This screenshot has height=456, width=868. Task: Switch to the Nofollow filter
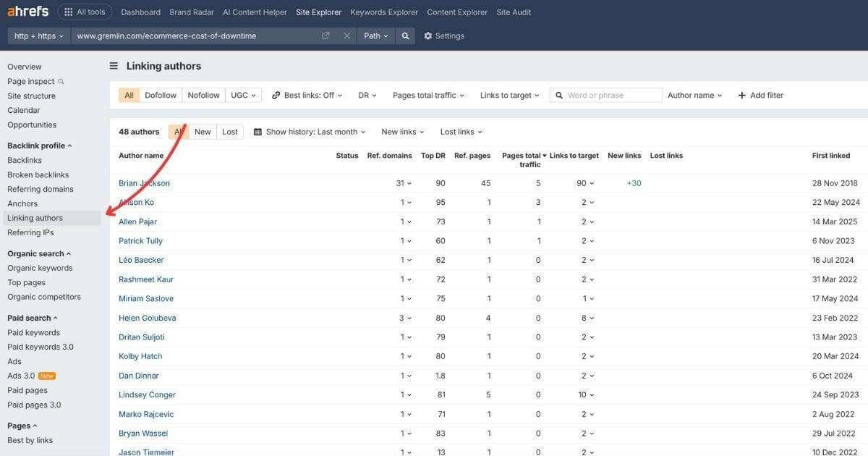[x=203, y=95]
